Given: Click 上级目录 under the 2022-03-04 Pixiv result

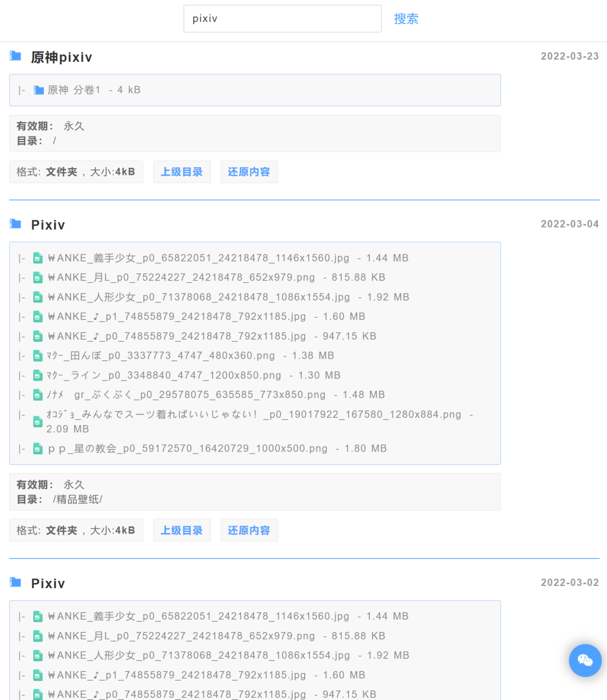Looking at the screenshot, I should click(x=182, y=530).
